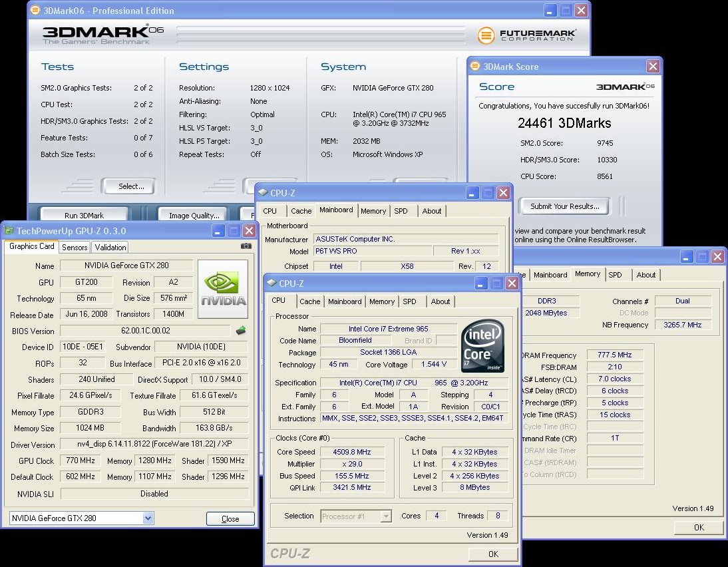Minimize the CPU-Z Mainboard window
The height and width of the screenshot is (567, 728).
point(472,193)
